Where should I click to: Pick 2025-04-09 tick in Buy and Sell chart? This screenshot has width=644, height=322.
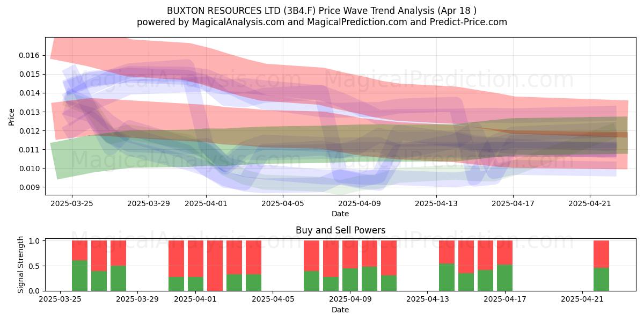click(350, 300)
